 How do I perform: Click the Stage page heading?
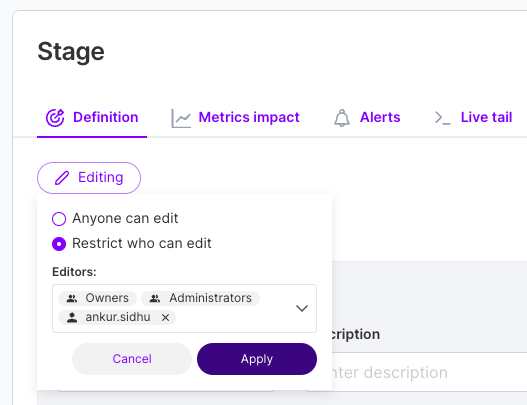coord(71,52)
